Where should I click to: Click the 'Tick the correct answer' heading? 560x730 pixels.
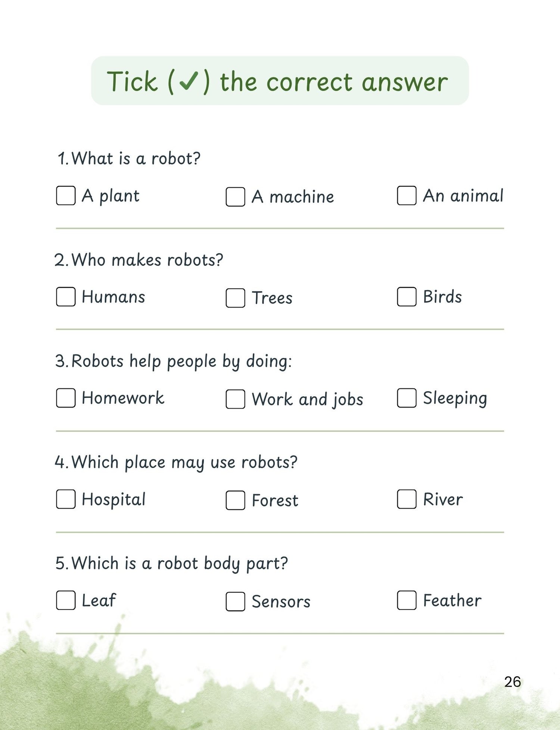[x=277, y=81]
